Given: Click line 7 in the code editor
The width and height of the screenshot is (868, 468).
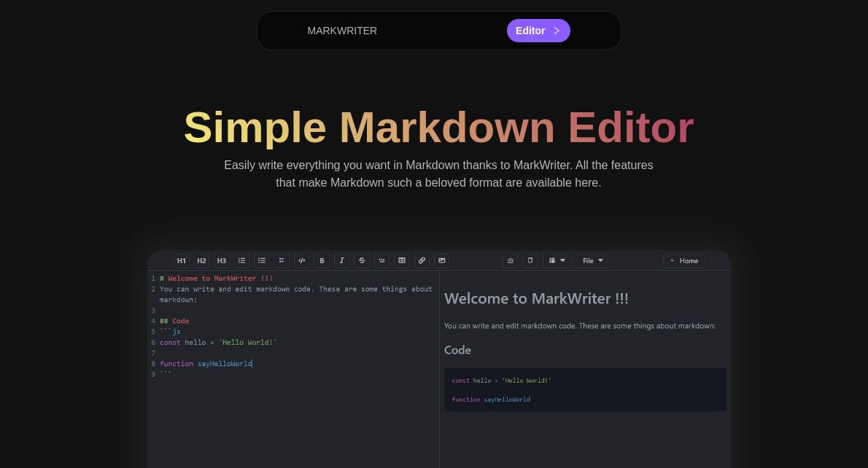Looking at the screenshot, I should click(x=292, y=353).
